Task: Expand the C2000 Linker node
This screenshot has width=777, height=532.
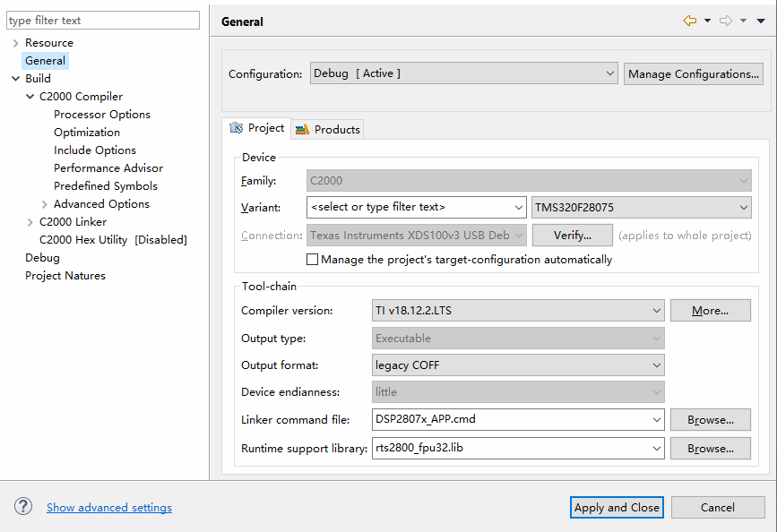Action: pos(30,222)
